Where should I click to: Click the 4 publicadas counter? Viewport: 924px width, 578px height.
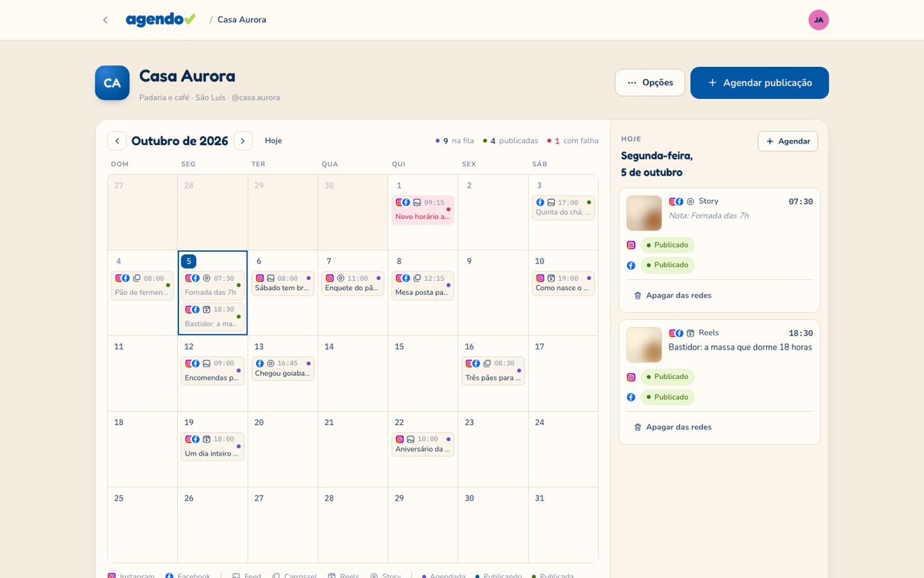pyautogui.click(x=510, y=141)
